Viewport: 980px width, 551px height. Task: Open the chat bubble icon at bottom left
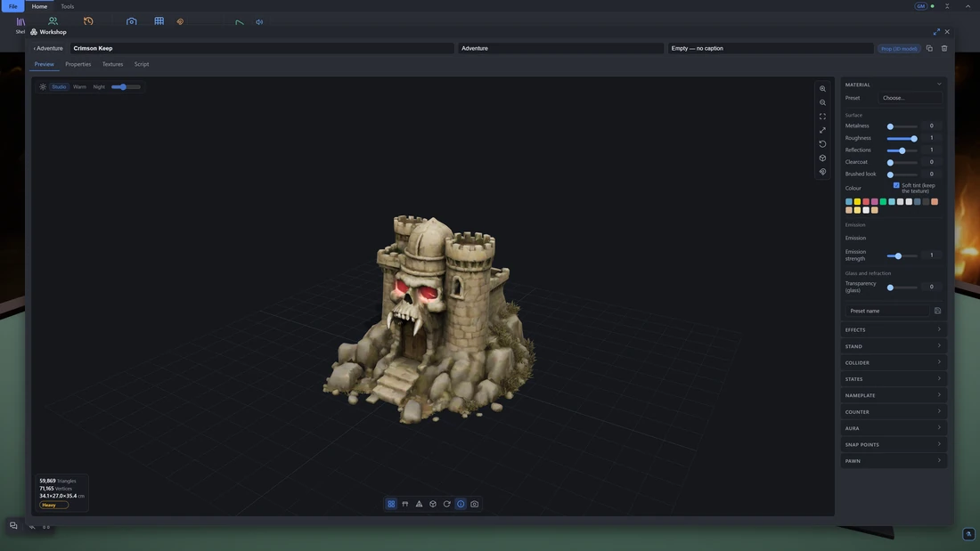[13, 525]
